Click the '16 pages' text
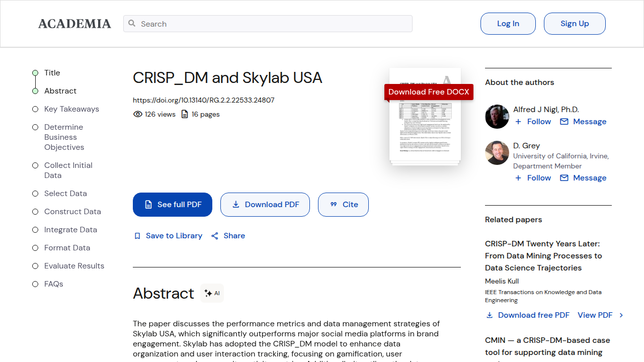 coord(206,114)
